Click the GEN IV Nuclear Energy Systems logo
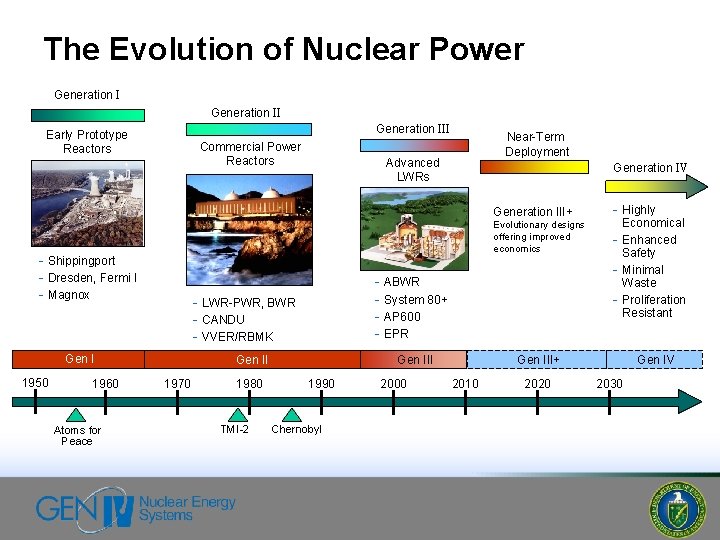This screenshot has height=540, width=720. click(135, 509)
